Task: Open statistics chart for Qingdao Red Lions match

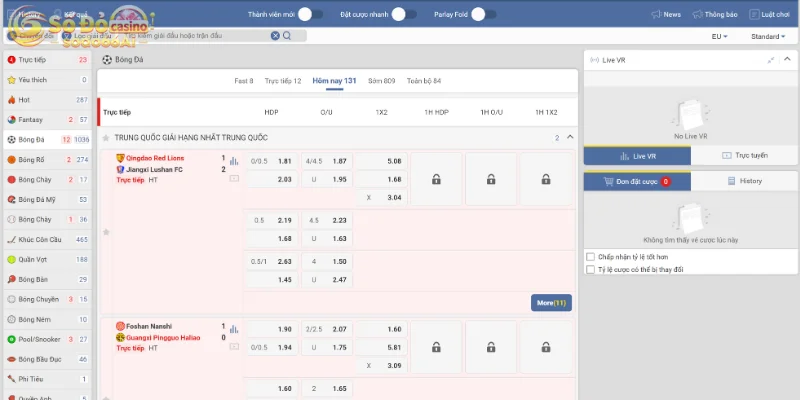Action: pyautogui.click(x=234, y=160)
